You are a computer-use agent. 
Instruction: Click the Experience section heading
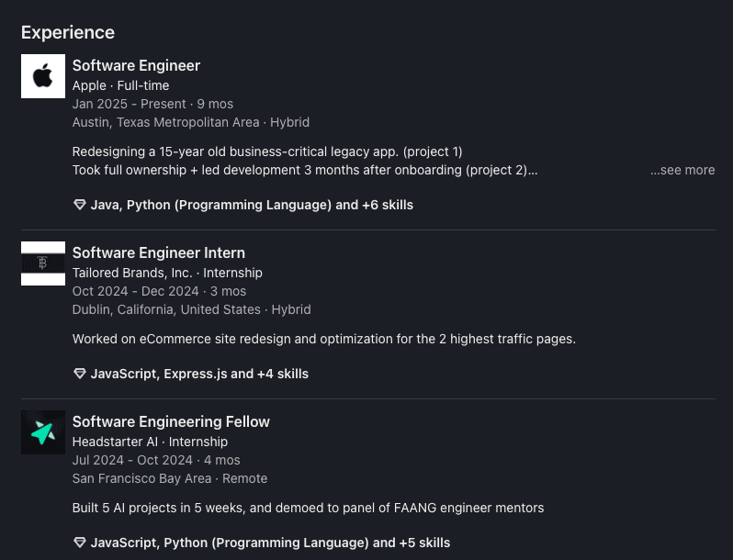pos(68,32)
